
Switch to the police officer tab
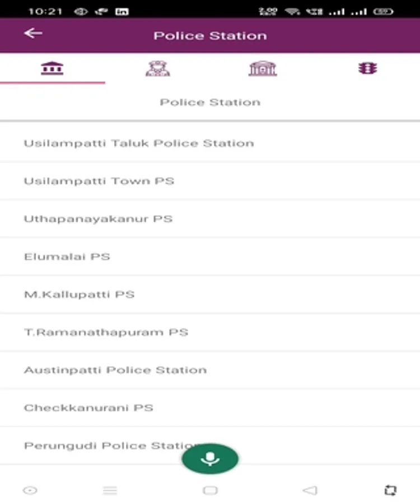[157, 68]
